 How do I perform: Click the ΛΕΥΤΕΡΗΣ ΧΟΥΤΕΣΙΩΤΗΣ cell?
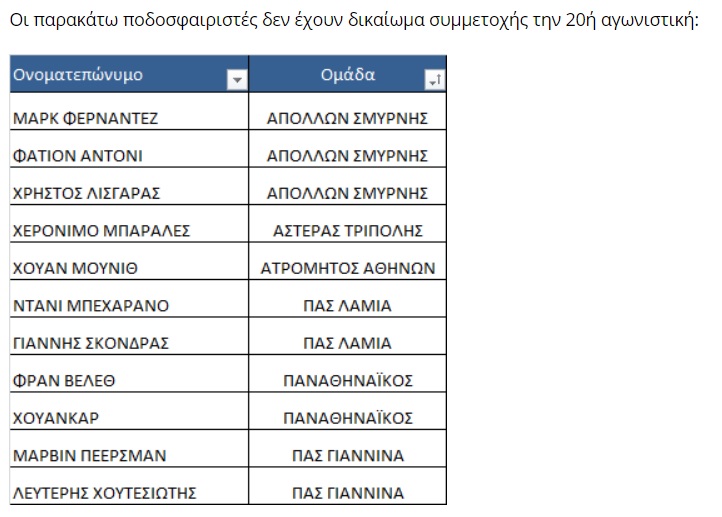click(129, 486)
